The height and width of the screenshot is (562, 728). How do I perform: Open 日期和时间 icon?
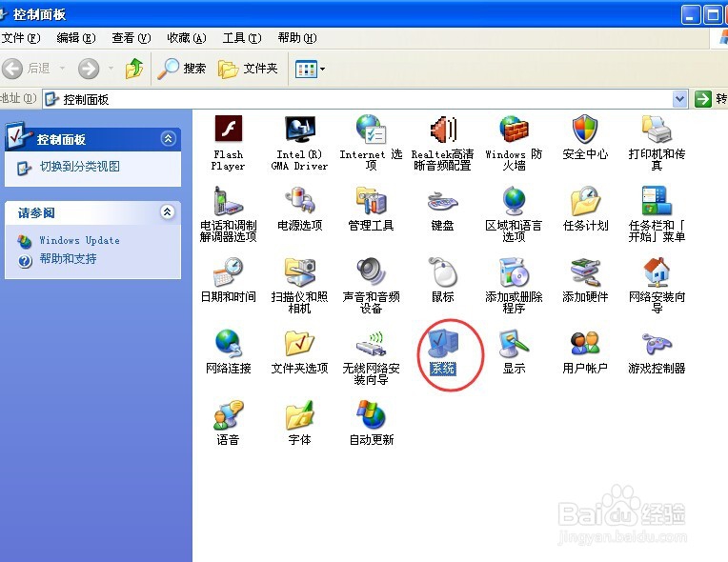pos(228,272)
